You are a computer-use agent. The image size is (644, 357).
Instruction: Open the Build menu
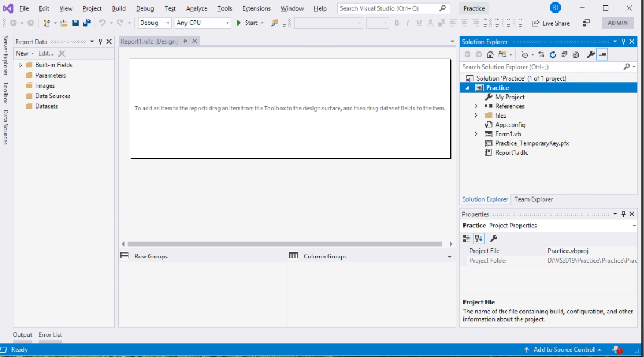[x=118, y=8]
